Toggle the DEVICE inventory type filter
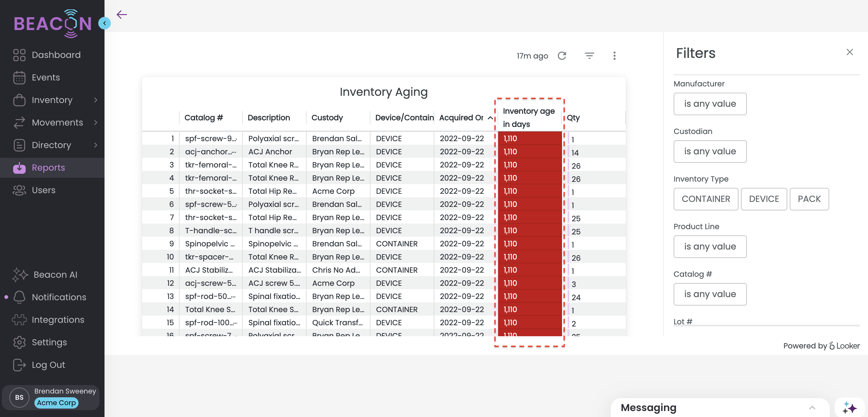The width and height of the screenshot is (868, 417). [763, 199]
